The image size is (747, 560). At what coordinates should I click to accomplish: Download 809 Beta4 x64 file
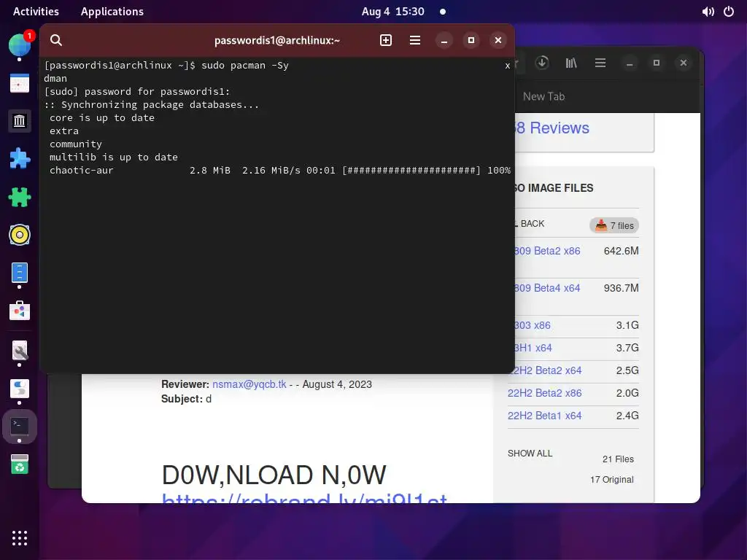pos(547,288)
